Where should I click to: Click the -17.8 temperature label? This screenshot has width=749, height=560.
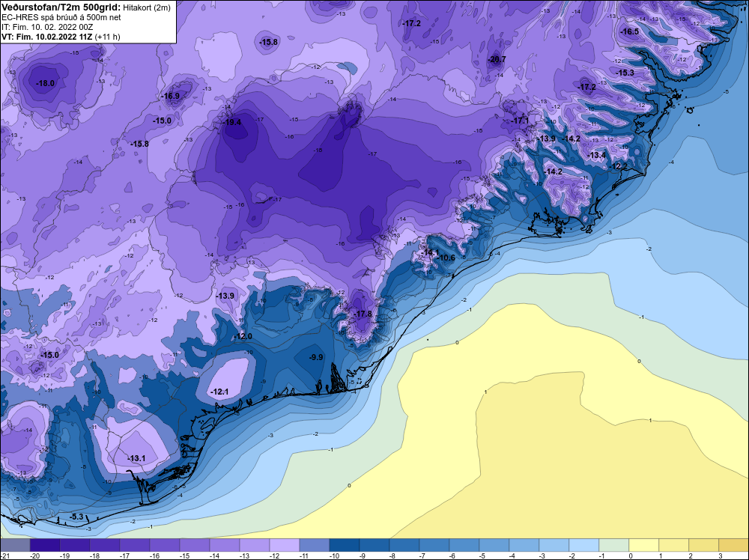(x=363, y=314)
